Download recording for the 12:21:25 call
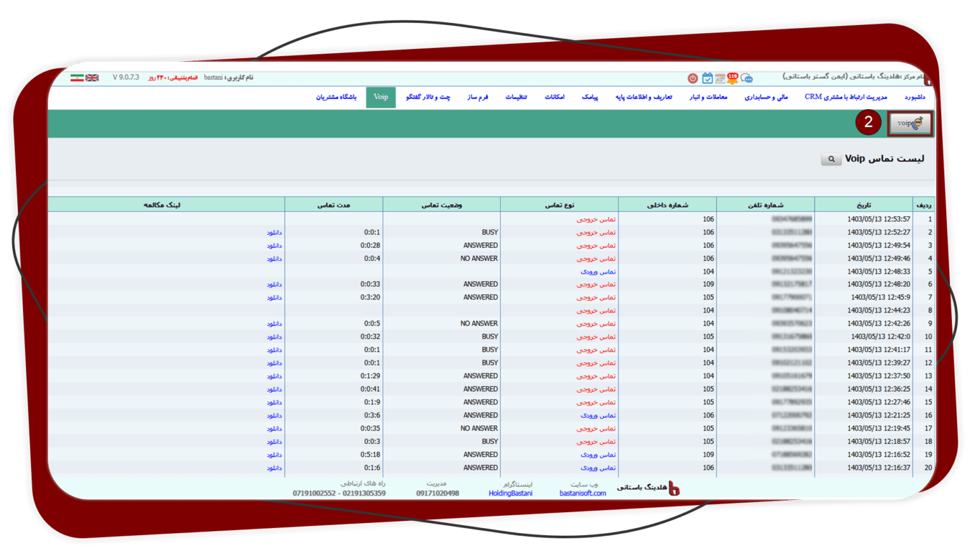Viewport: 980px width, 551px height. pyautogui.click(x=274, y=416)
